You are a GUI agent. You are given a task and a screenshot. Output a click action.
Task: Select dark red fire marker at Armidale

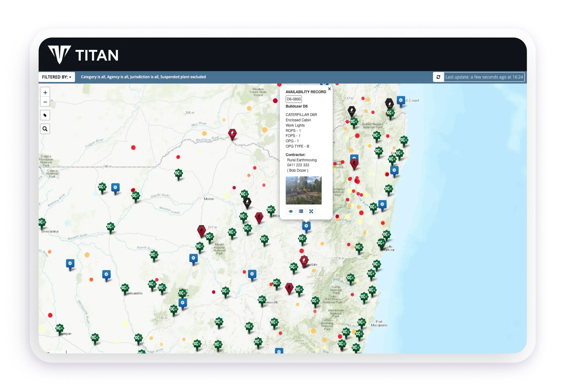[304, 261]
